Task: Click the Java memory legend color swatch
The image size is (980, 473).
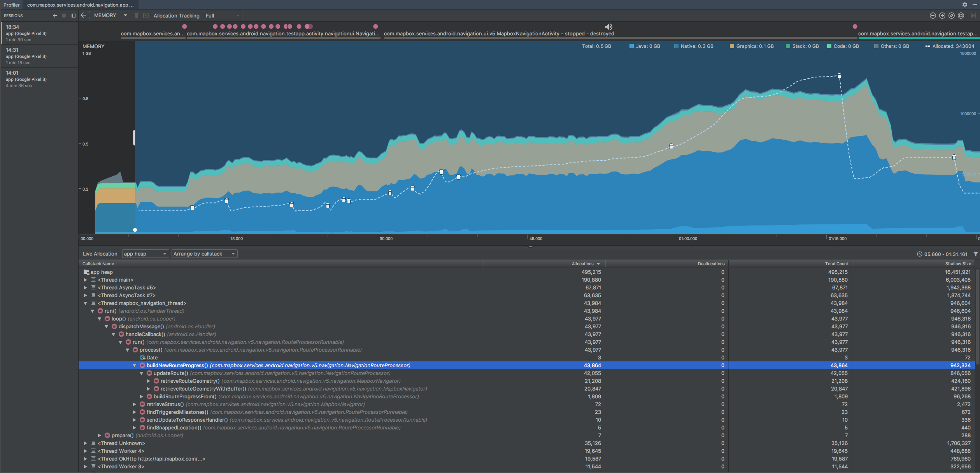Action: [x=631, y=46]
